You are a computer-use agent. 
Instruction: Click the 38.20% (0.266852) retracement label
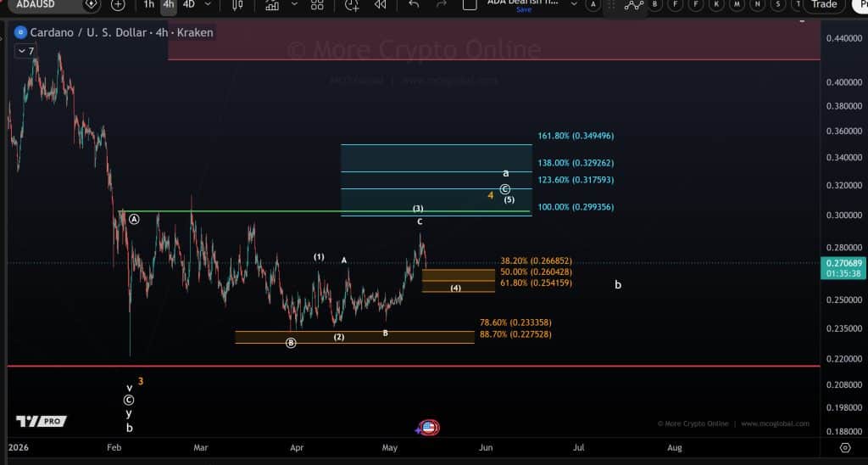click(x=537, y=261)
